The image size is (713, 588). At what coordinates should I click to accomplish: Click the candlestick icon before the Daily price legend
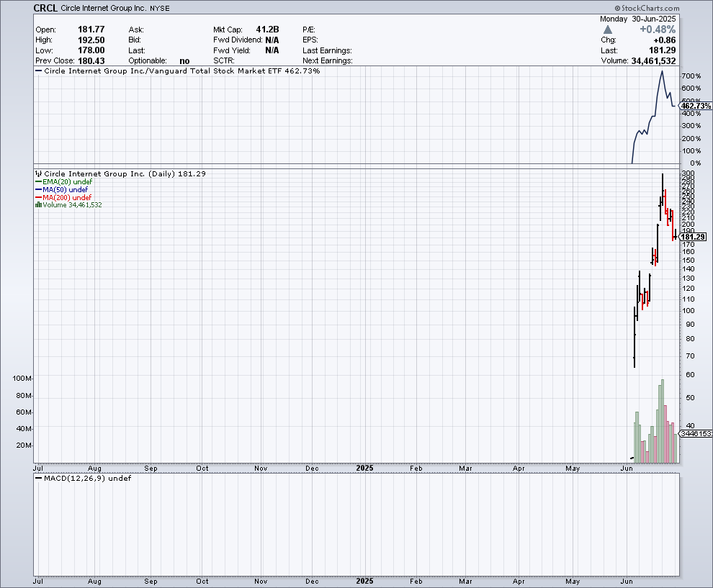39,173
